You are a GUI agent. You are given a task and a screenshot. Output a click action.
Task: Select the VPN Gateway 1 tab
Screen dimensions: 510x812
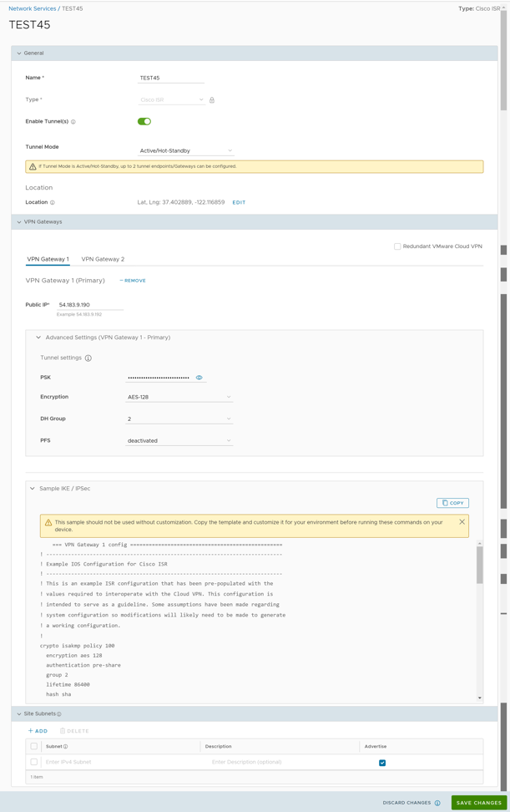coord(48,259)
